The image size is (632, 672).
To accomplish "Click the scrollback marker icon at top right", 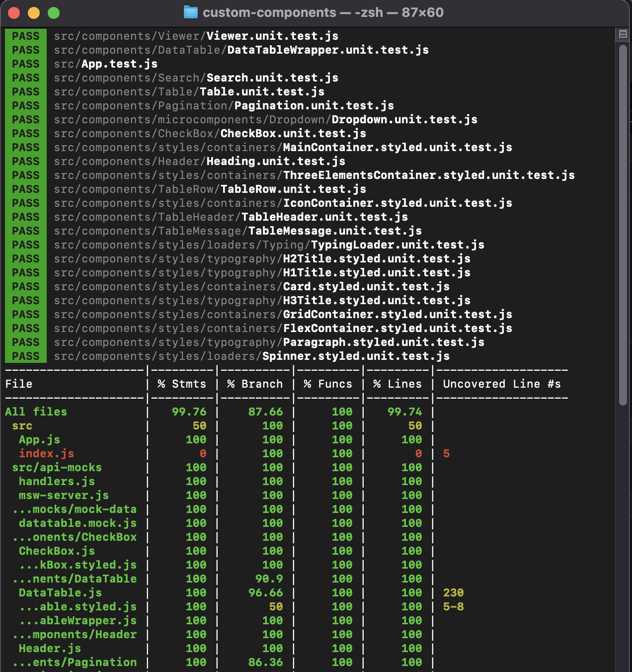I will pos(623,34).
